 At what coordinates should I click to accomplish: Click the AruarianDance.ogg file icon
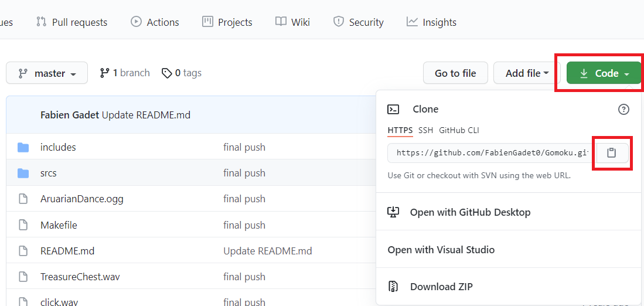click(23, 199)
